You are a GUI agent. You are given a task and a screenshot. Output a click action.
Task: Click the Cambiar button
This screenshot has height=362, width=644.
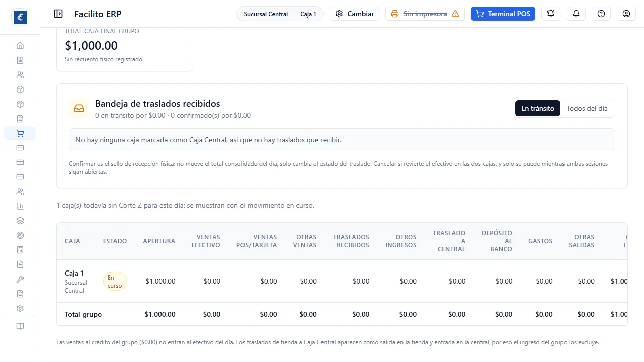(354, 14)
